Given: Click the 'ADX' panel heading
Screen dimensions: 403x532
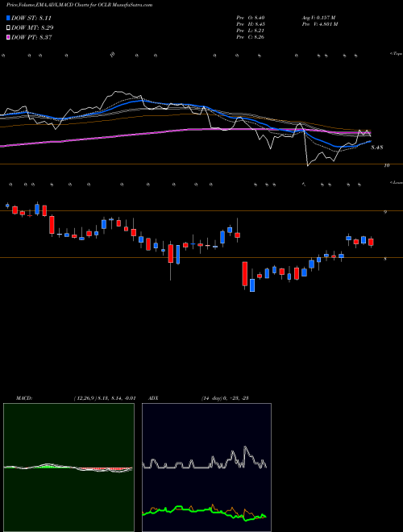Looking at the screenshot, I should (x=154, y=398).
